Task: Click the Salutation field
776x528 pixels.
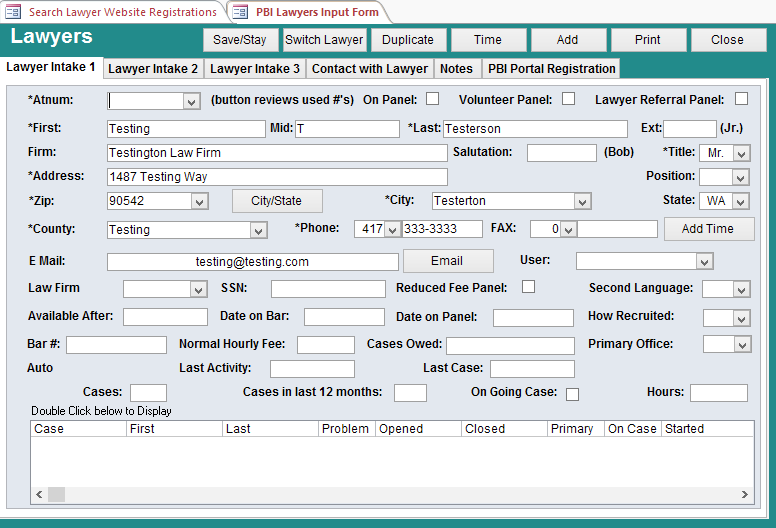Action: (562, 153)
